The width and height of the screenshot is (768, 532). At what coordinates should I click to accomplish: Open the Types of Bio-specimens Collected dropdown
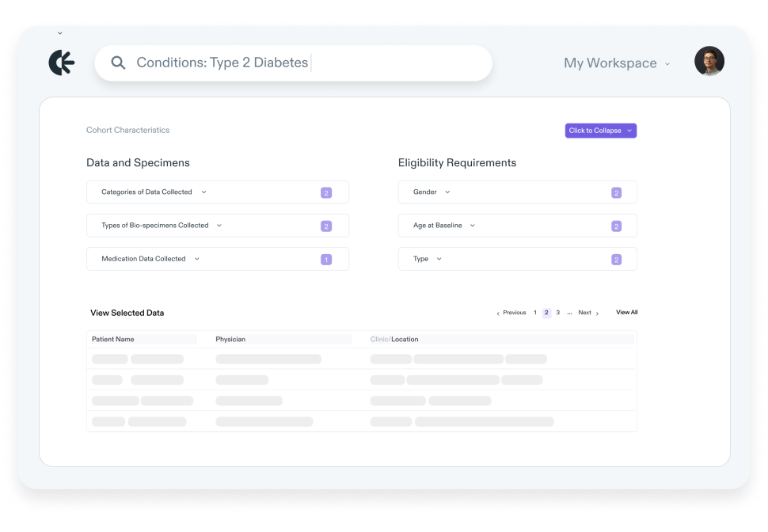[x=219, y=225]
